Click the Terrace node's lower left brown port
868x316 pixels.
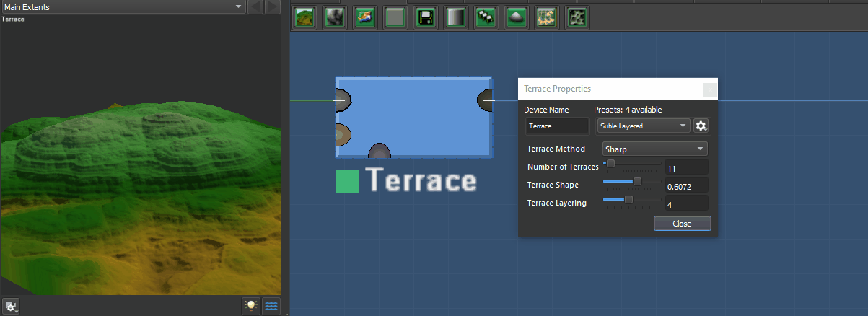343,134
